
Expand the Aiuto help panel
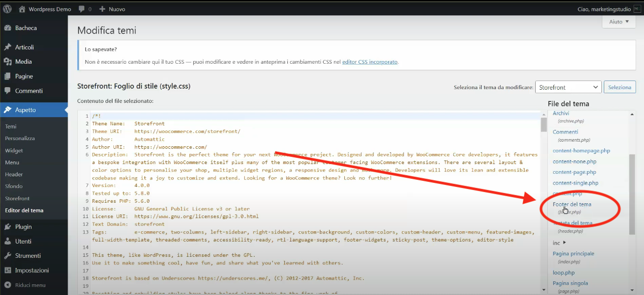tap(619, 22)
